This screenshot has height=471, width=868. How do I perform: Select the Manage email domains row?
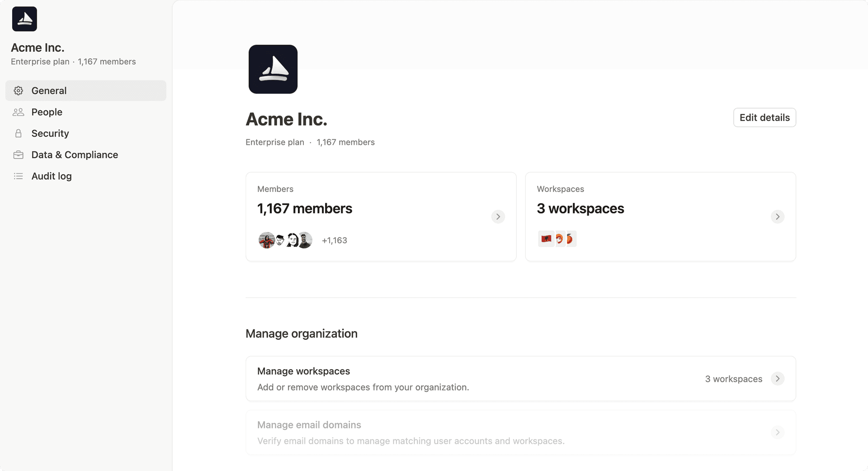click(452, 433)
